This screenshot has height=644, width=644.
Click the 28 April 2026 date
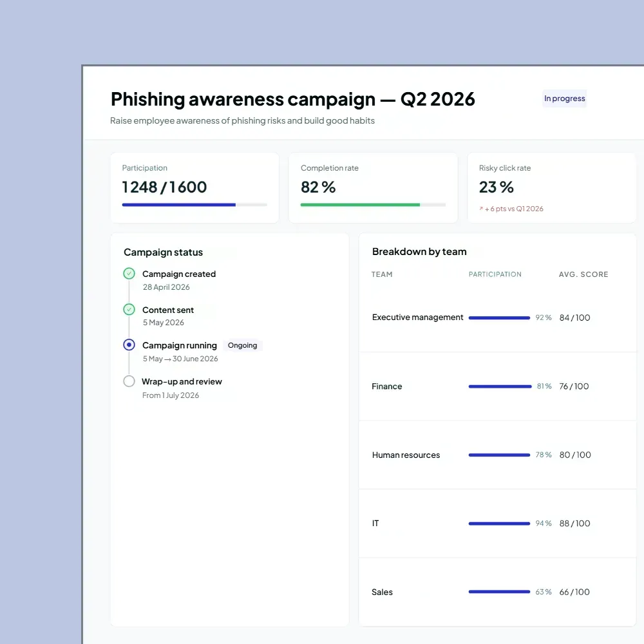[166, 287]
